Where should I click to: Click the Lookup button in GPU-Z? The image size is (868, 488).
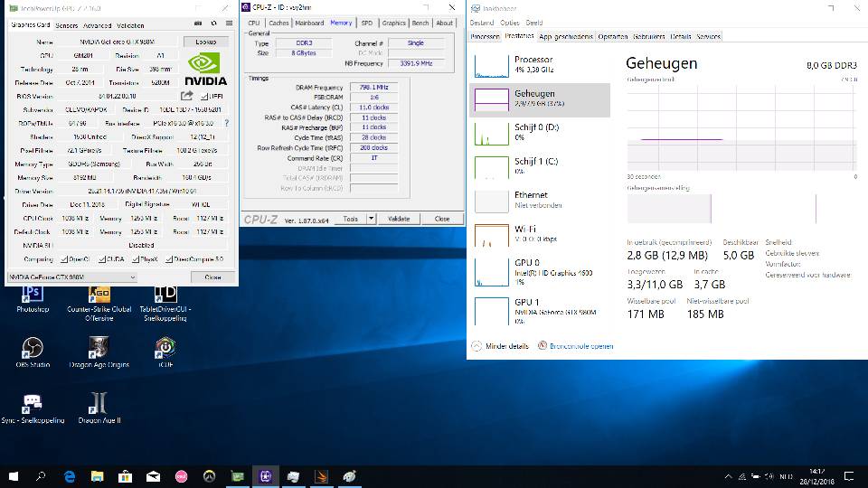click(x=205, y=42)
